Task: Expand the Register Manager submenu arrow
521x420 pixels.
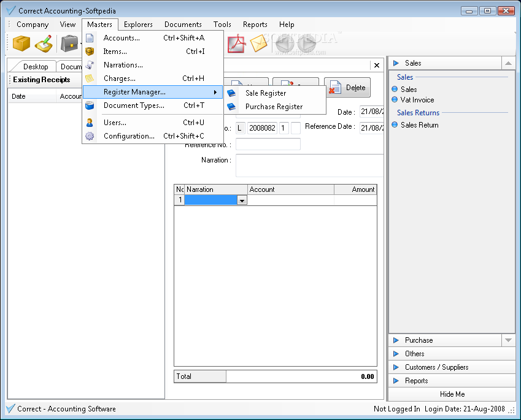Action: [215, 92]
